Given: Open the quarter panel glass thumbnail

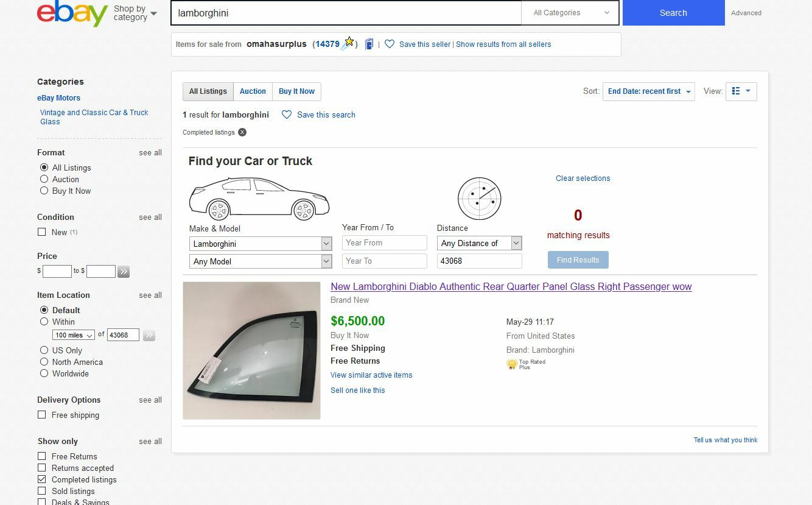Looking at the screenshot, I should [251, 350].
